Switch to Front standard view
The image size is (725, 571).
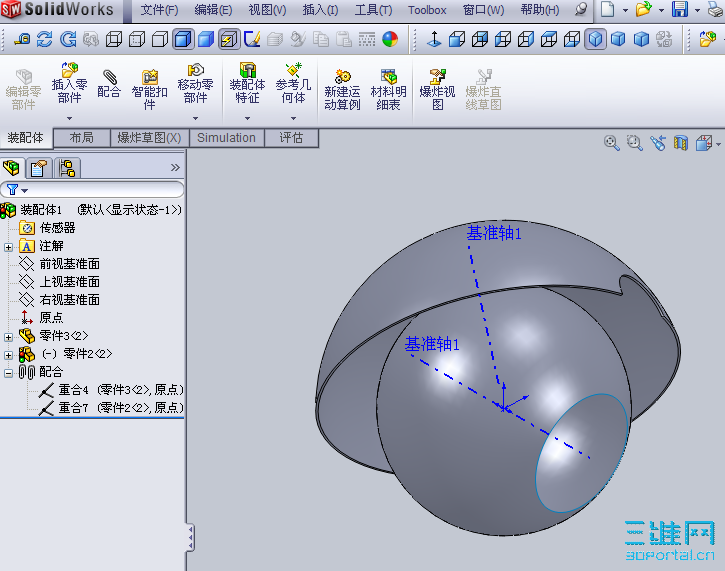[x=457, y=39]
